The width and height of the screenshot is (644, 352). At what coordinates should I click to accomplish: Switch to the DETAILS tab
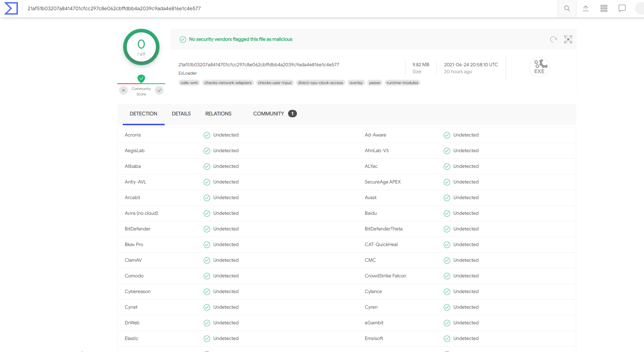click(181, 114)
